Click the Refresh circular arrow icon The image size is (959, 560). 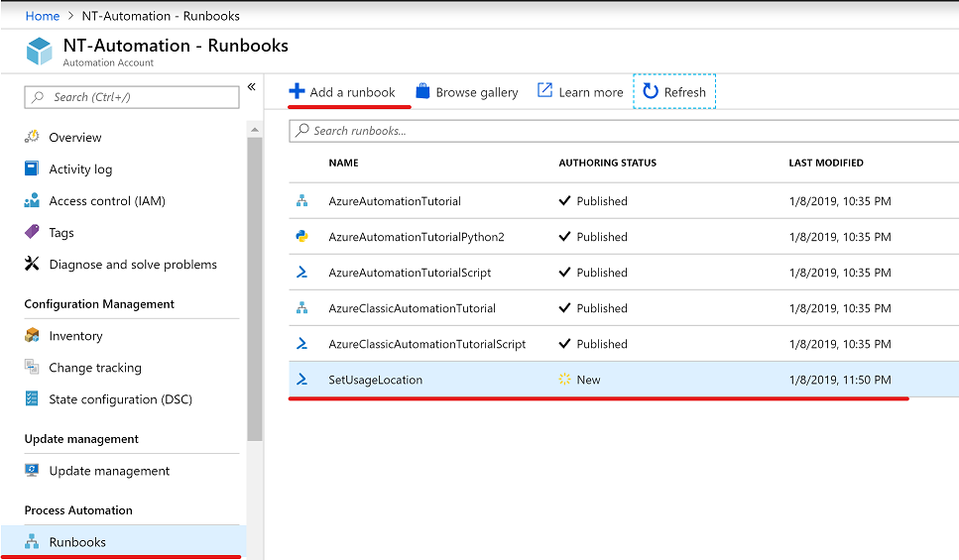pyautogui.click(x=651, y=91)
